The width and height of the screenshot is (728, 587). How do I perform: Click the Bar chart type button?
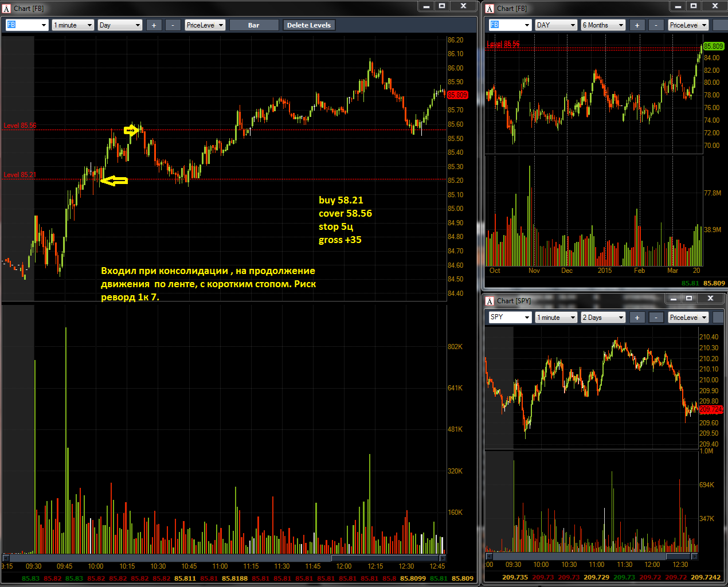[253, 25]
